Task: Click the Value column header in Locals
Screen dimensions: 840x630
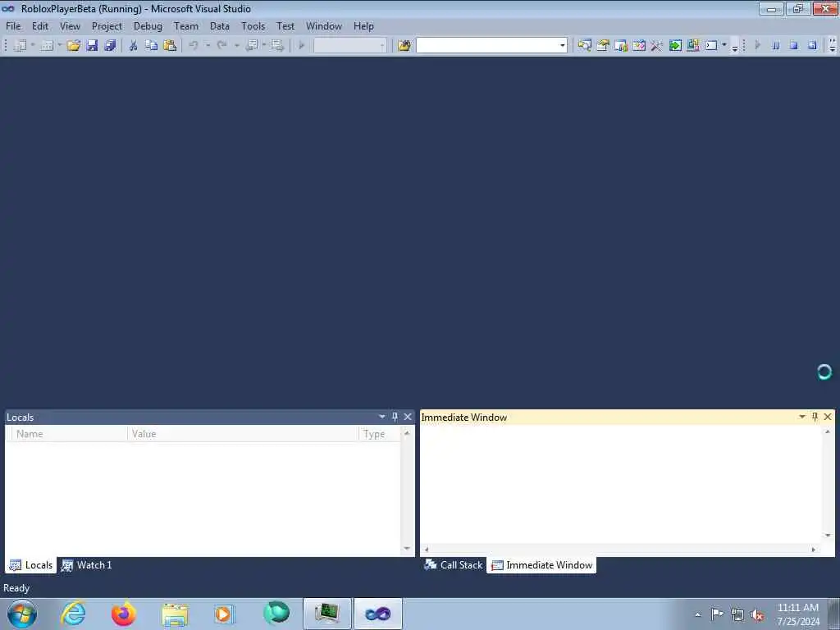Action: tap(243, 434)
